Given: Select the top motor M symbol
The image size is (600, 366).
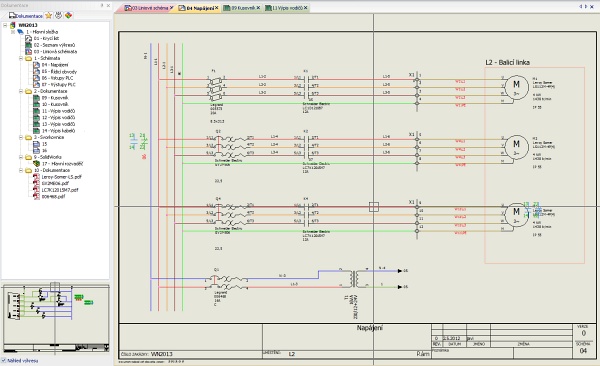Looking at the screenshot, I should (x=516, y=88).
